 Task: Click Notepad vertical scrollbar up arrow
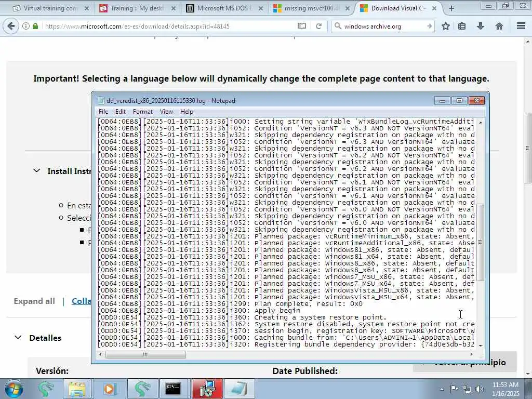click(x=481, y=122)
